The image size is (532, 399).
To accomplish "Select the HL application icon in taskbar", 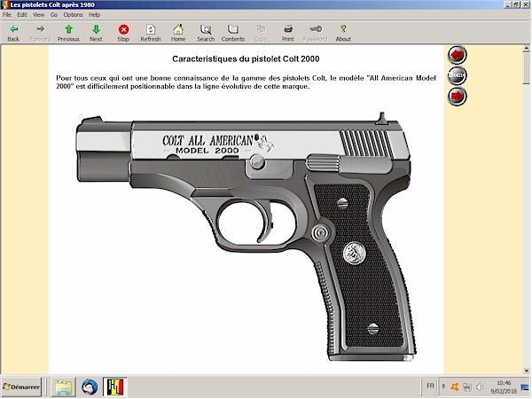I will point(115,387).
